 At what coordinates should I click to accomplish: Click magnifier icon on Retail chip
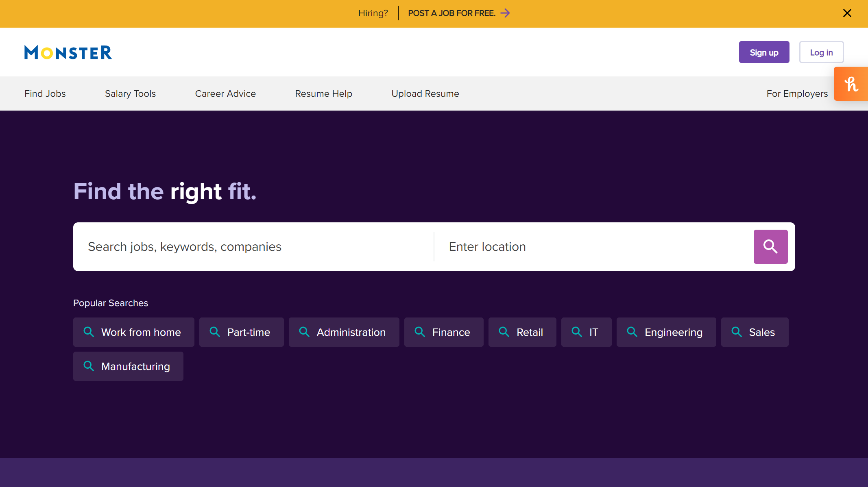click(504, 332)
